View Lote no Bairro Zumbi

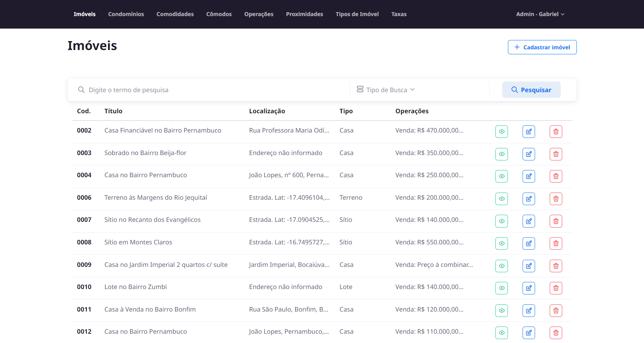501,288
